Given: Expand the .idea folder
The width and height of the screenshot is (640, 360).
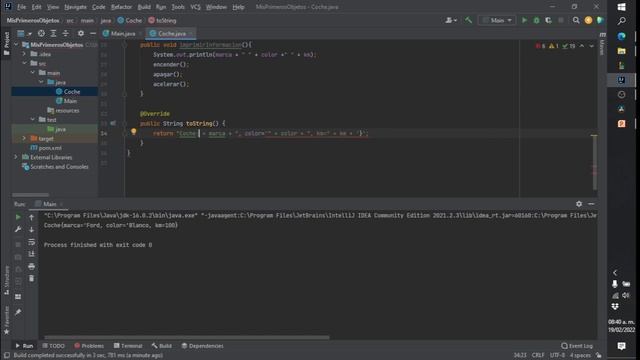Looking at the screenshot, I should 24,54.
